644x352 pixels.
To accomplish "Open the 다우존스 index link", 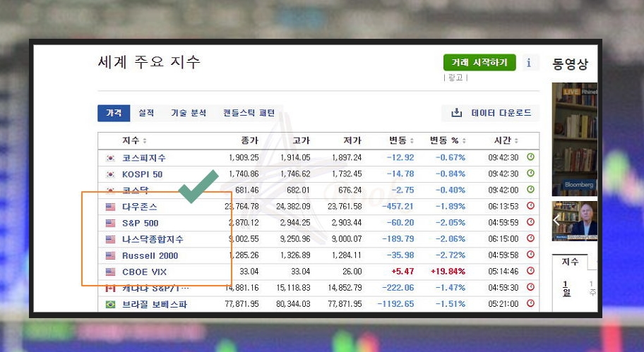I will pyautogui.click(x=140, y=207).
